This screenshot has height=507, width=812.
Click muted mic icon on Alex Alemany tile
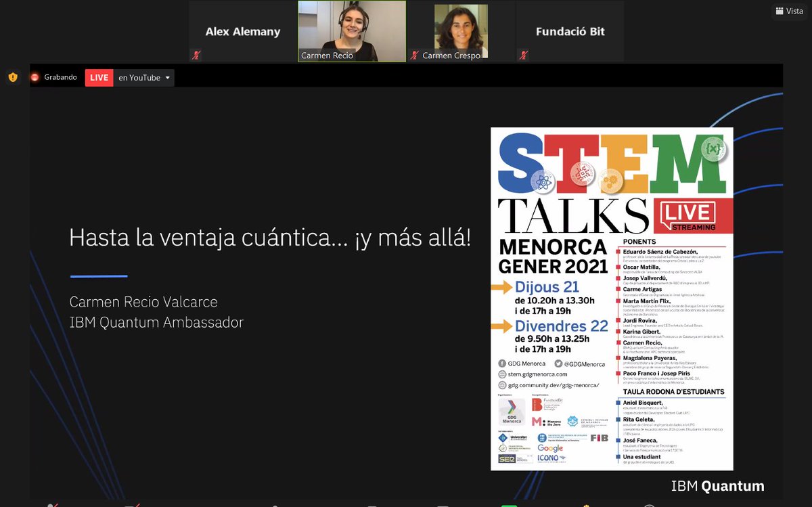pos(196,56)
